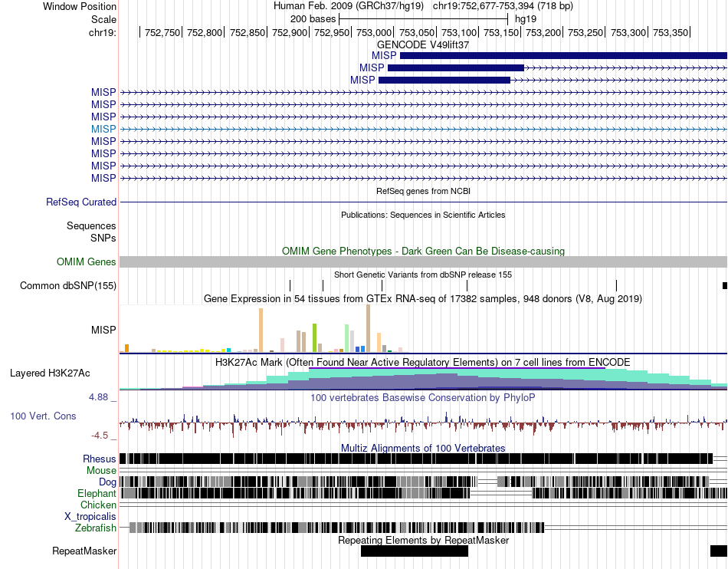Select the light-blue highlighted MISP transcript label

pyautogui.click(x=103, y=129)
